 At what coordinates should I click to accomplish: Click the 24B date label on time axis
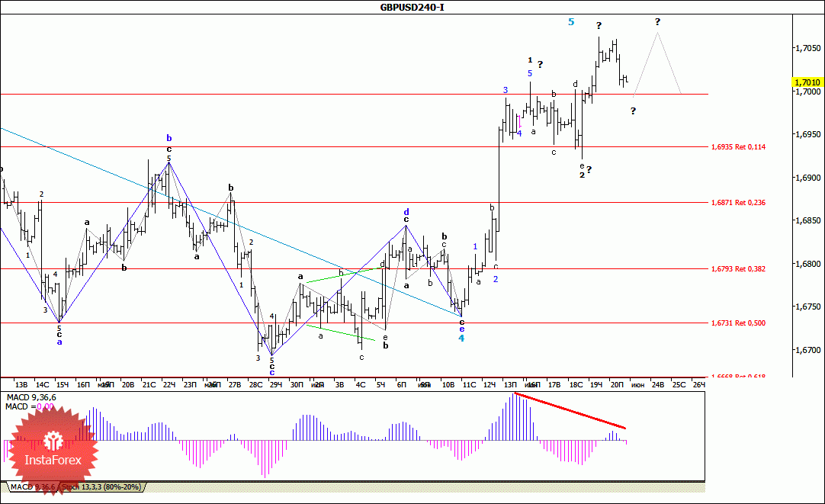(658, 384)
